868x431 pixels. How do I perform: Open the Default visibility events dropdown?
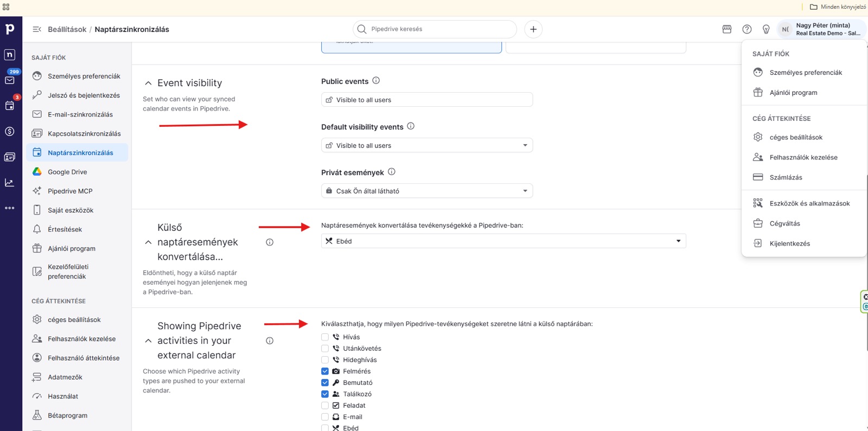[x=427, y=145]
